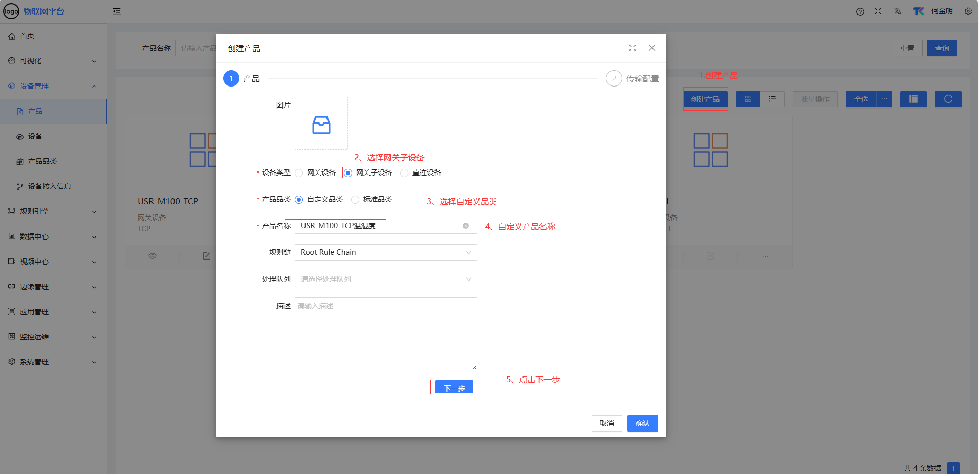Click the sidebar collapse menu icon
The width and height of the screenshot is (980, 474).
pos(117,11)
